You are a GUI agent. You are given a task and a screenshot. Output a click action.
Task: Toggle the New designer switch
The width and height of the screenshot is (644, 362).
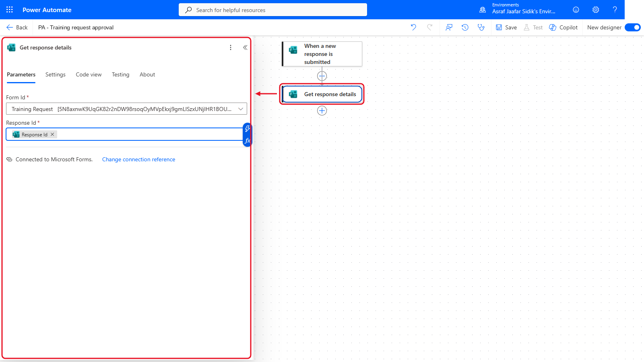tap(633, 27)
